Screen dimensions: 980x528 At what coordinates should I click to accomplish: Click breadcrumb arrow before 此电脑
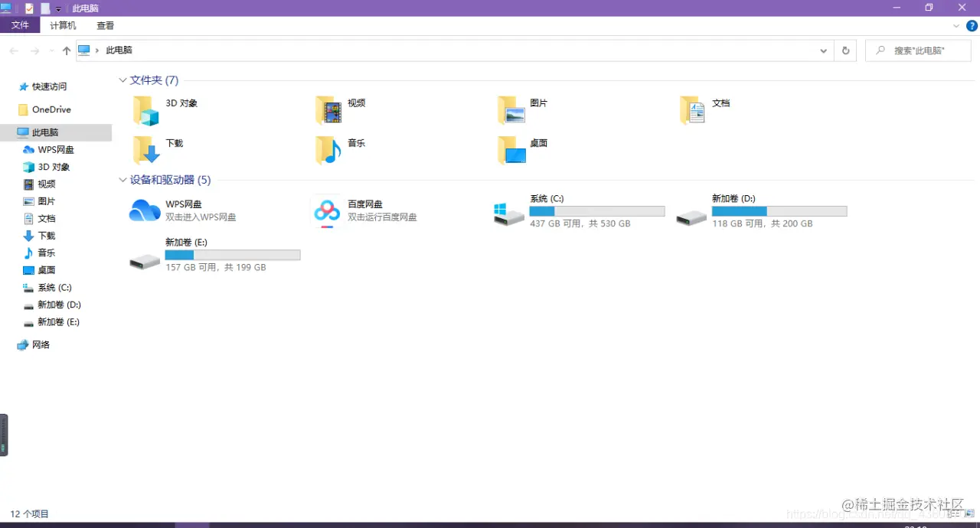[x=97, y=51]
